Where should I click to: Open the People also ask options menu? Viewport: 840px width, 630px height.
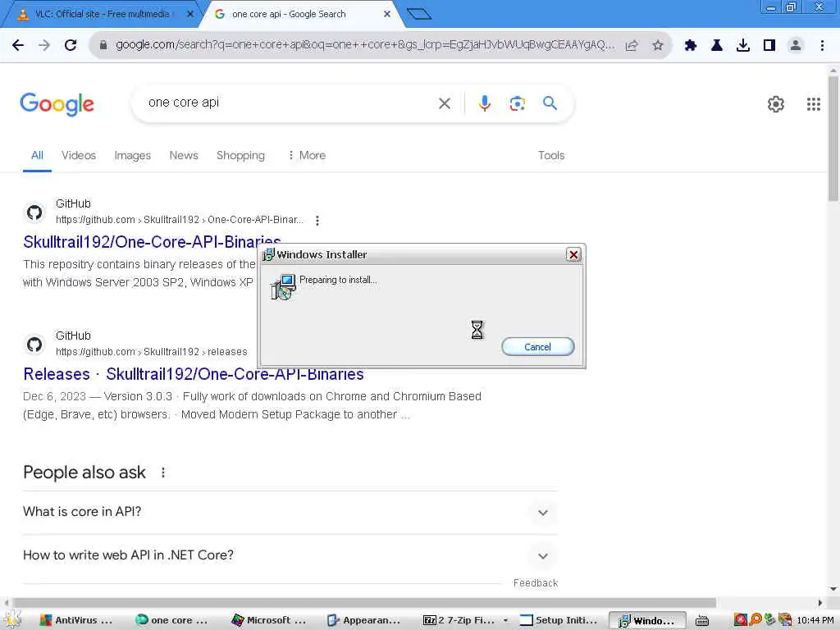[x=163, y=472]
